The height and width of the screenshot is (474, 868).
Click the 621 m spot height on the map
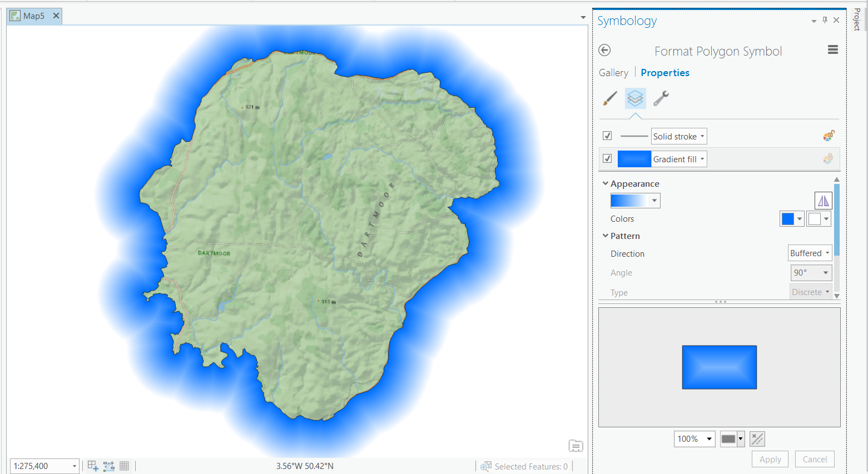tap(252, 107)
